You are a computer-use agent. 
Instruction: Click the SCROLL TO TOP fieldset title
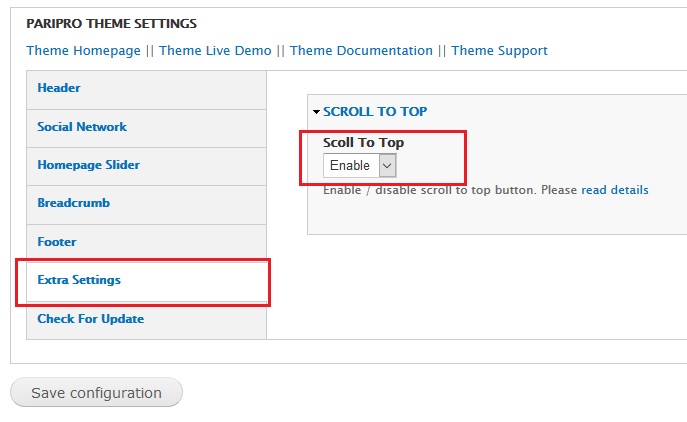click(x=375, y=112)
